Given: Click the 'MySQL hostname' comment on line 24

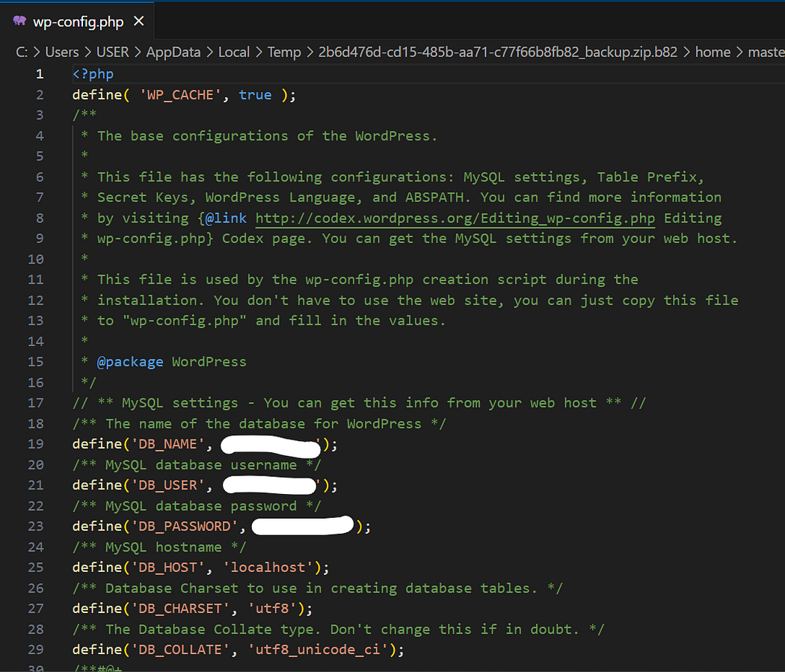Looking at the screenshot, I should 159,547.
